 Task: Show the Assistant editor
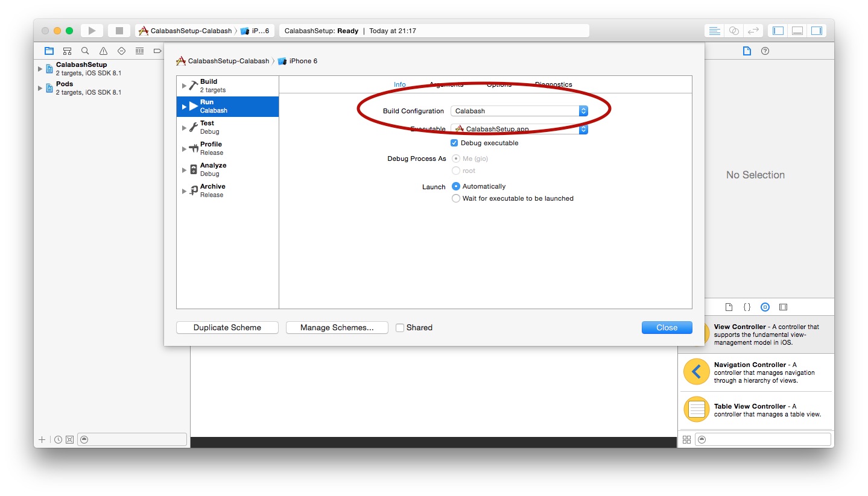(733, 31)
